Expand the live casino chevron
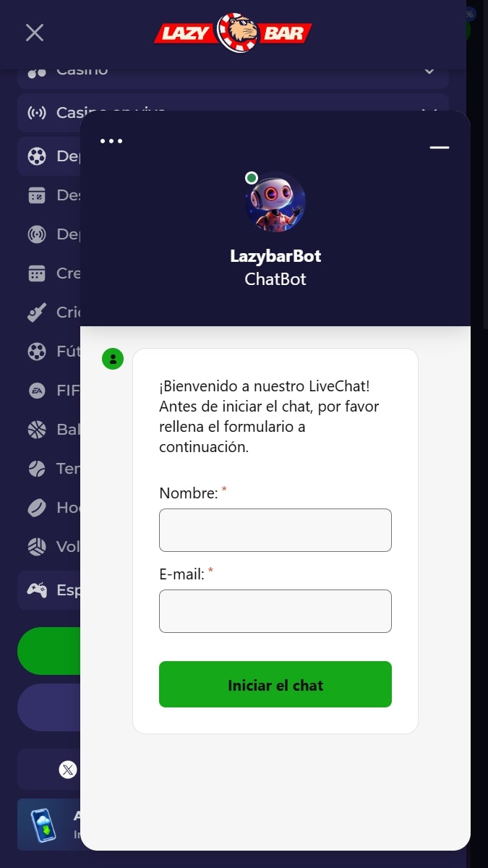 [x=429, y=111]
